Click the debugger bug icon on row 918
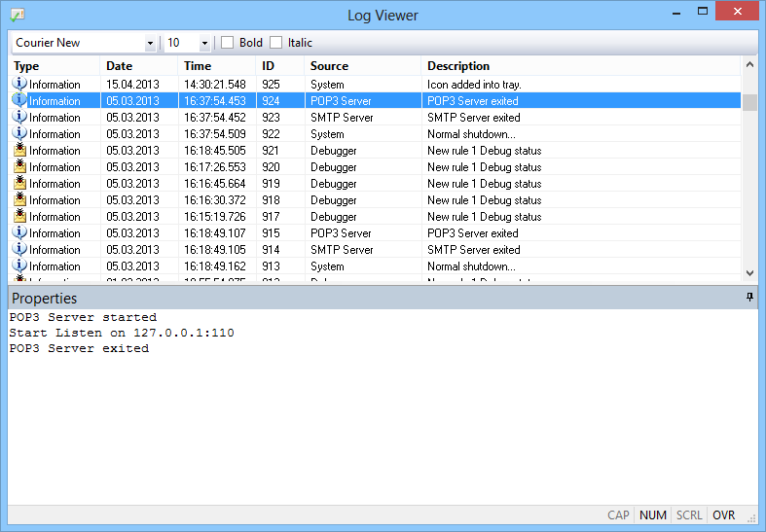 [x=20, y=199]
